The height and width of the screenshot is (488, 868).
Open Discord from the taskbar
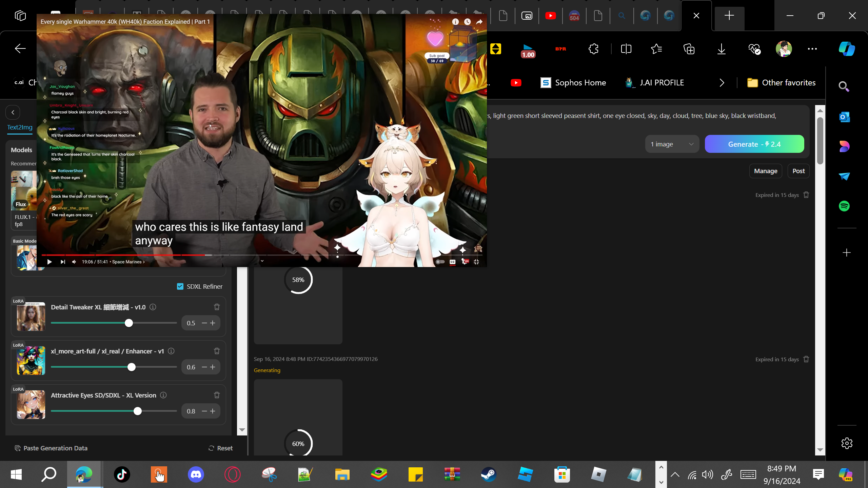pos(196,474)
